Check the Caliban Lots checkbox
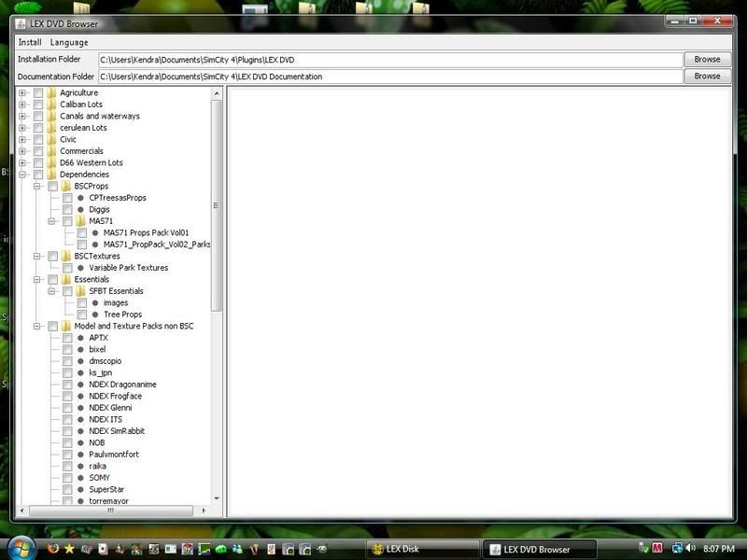 click(38, 105)
